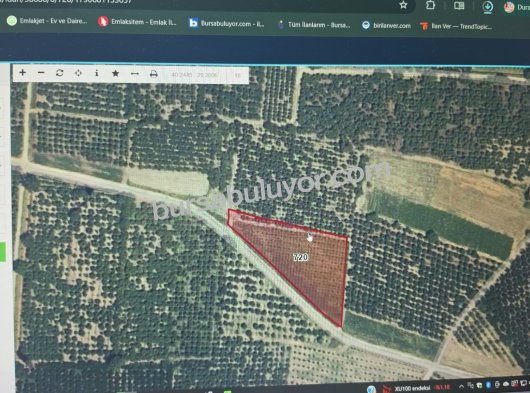This screenshot has width=530, height=393.
Task: Open the Emlakjet bookmark
Action: 47,21
